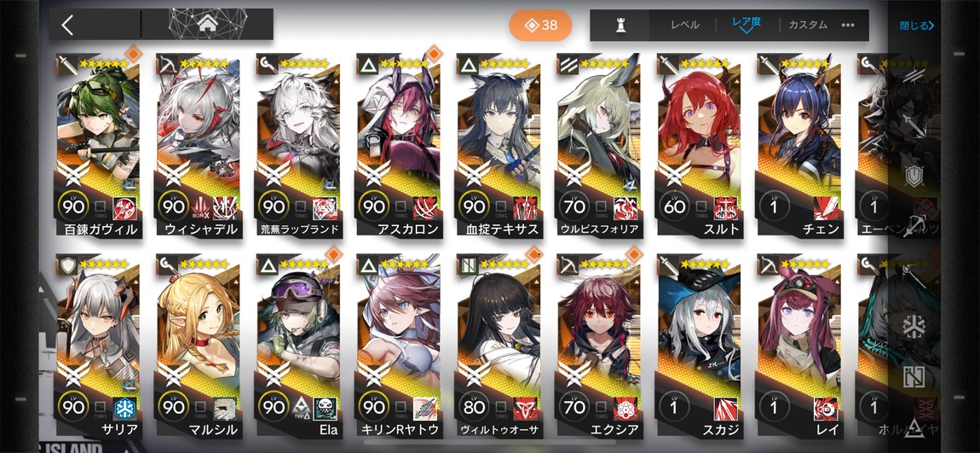
Task: Select the defender shield class icon in the sidebar
Action: 915,177
